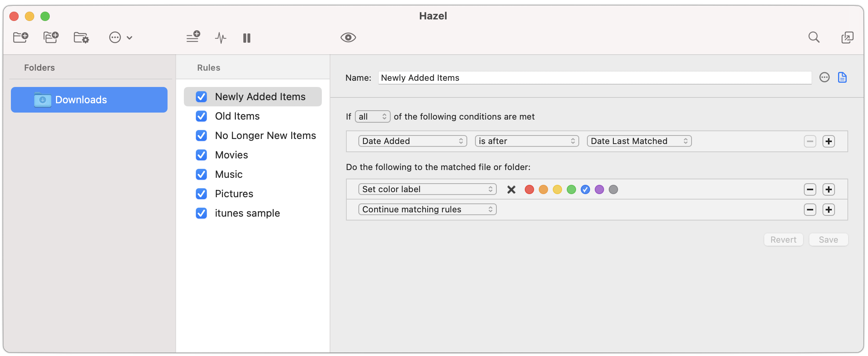Click the blue notes document icon
Image resolution: width=868 pixels, height=356 pixels.
point(842,78)
